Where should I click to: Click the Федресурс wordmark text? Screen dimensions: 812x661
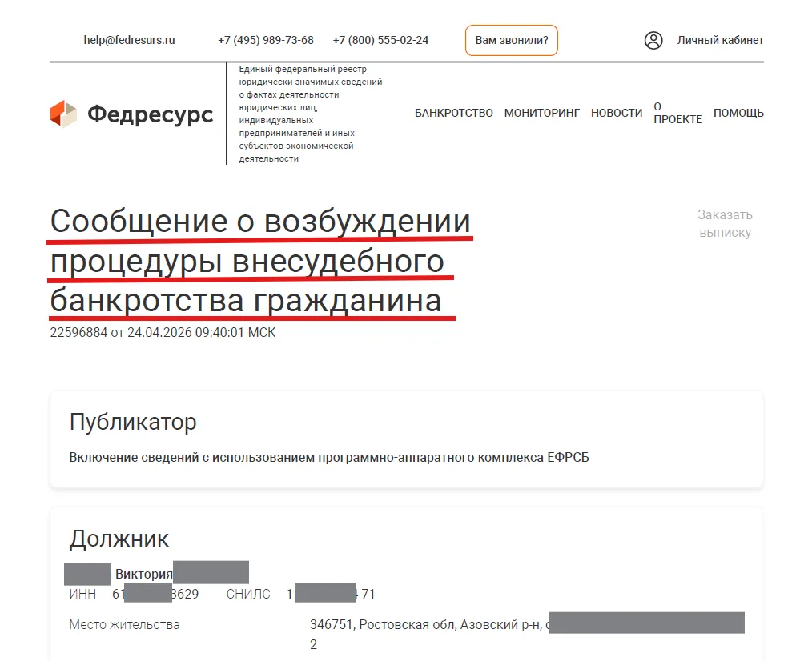point(151,114)
